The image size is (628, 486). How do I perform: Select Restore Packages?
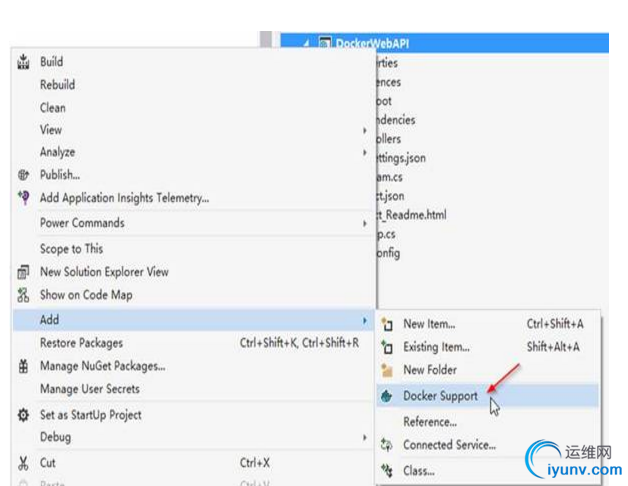point(194,343)
